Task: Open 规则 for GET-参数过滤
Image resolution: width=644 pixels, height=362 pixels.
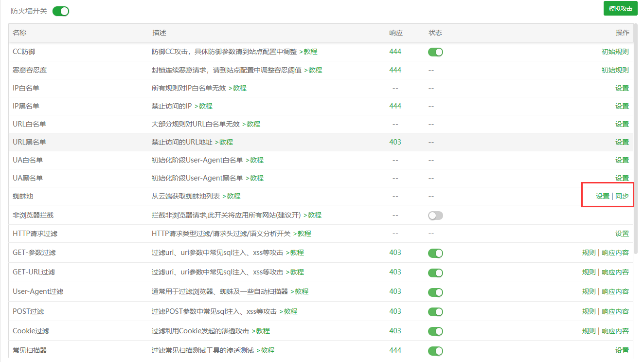Action: tap(589, 253)
